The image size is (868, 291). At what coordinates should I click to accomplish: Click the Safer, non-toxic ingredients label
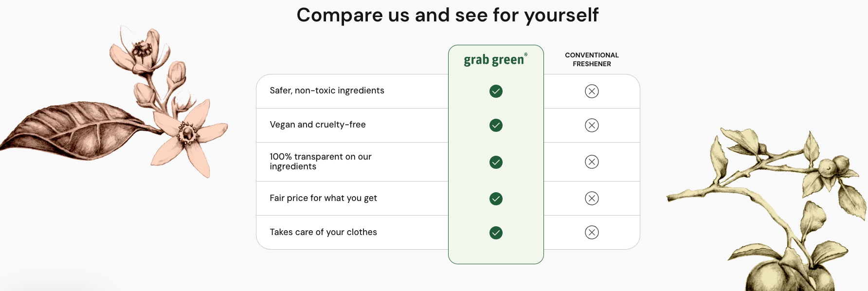click(327, 91)
